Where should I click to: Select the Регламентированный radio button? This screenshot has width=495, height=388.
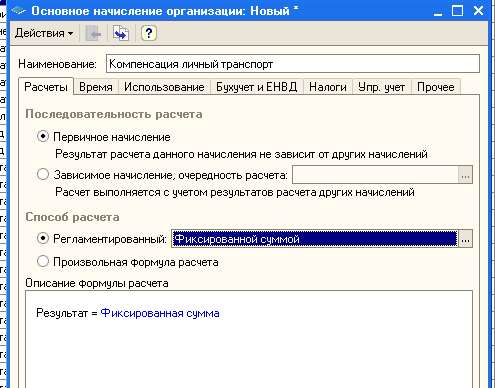pyautogui.click(x=43, y=239)
